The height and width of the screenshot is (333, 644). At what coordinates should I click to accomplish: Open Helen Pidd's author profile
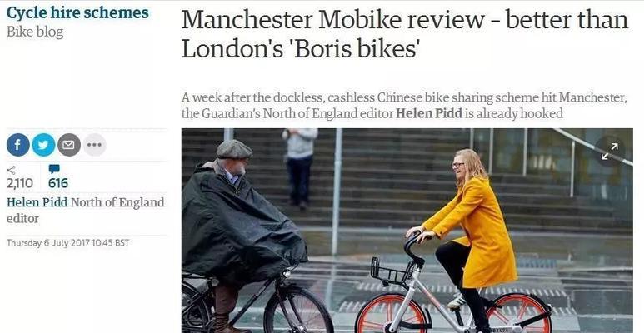(37, 202)
